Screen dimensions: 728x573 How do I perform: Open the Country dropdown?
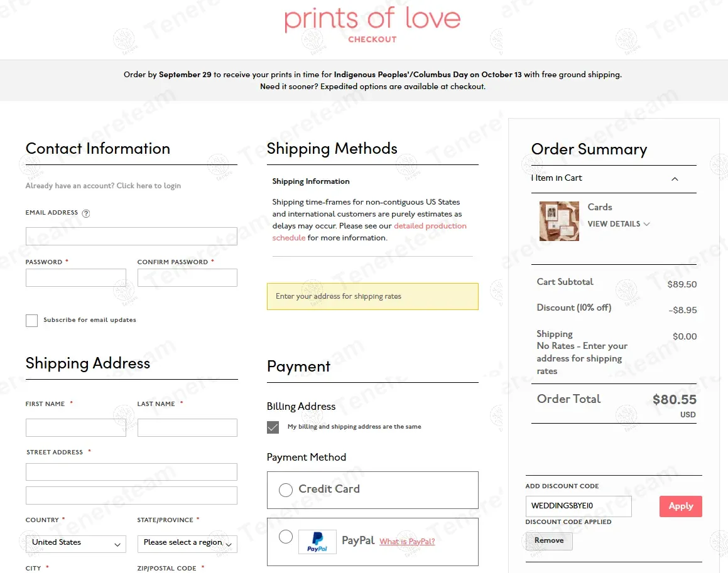[76, 544]
